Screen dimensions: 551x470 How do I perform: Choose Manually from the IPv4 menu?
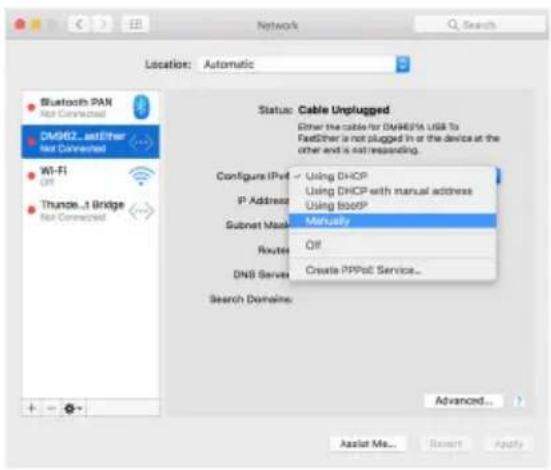393,221
